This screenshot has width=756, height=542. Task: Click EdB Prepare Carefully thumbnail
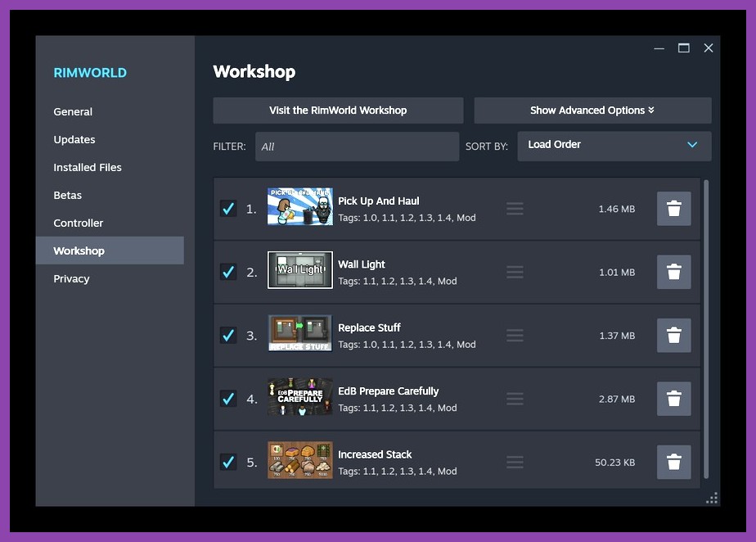click(x=300, y=397)
